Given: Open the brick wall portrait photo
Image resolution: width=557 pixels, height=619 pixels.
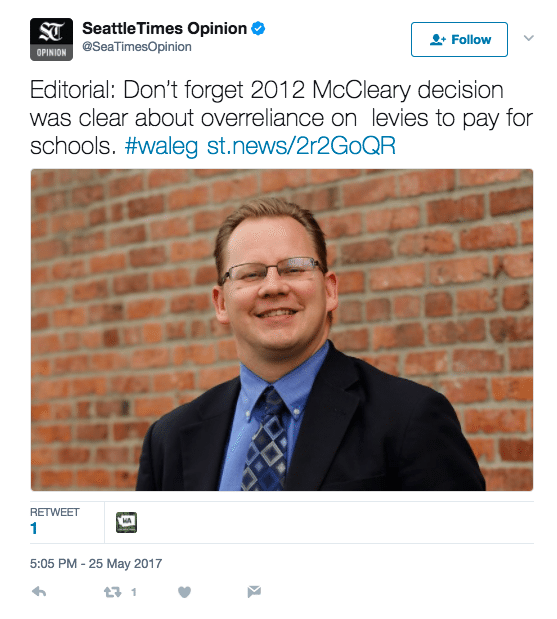Looking at the screenshot, I should tap(282, 330).
